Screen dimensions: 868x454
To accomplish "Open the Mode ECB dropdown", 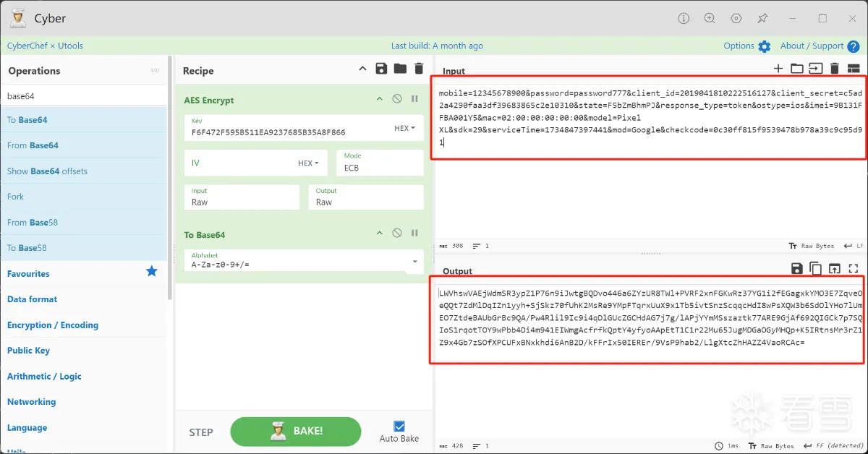I will pos(380,163).
